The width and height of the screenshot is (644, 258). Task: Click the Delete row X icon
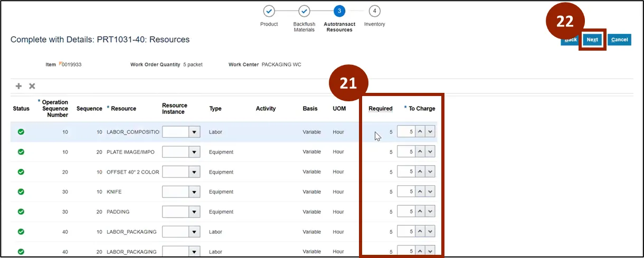click(32, 86)
